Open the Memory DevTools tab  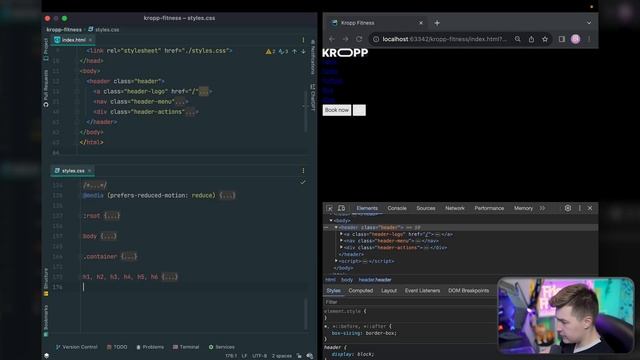tap(523, 208)
